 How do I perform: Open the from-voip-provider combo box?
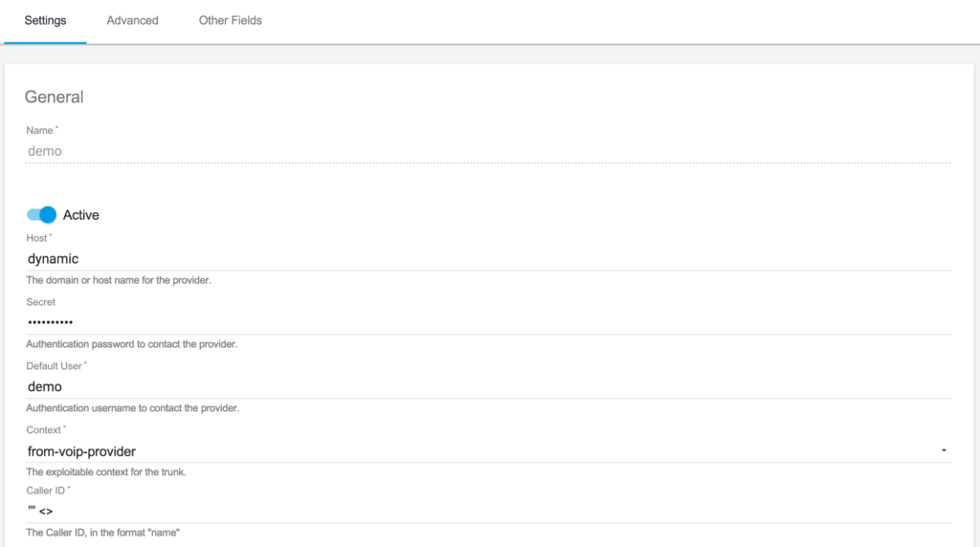click(x=489, y=450)
